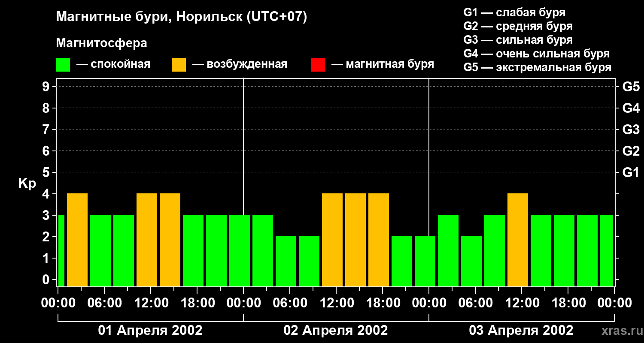This screenshot has height=343, width=644.
Task: Click the orange 'возбужденная' legend swatch
Action: 179,65
